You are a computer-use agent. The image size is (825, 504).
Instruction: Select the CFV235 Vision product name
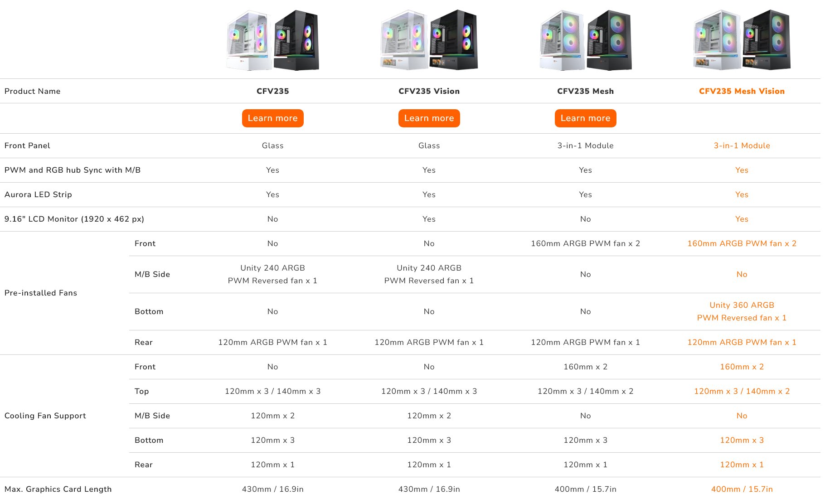pos(428,91)
